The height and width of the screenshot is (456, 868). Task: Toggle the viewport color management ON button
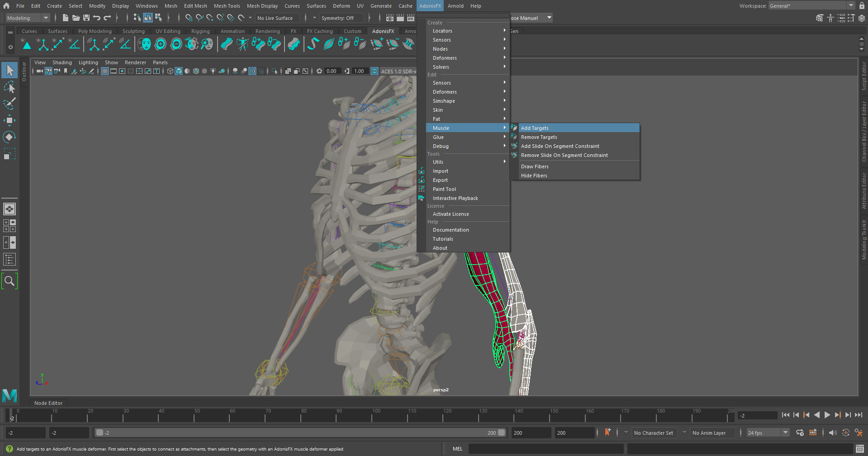coord(375,71)
